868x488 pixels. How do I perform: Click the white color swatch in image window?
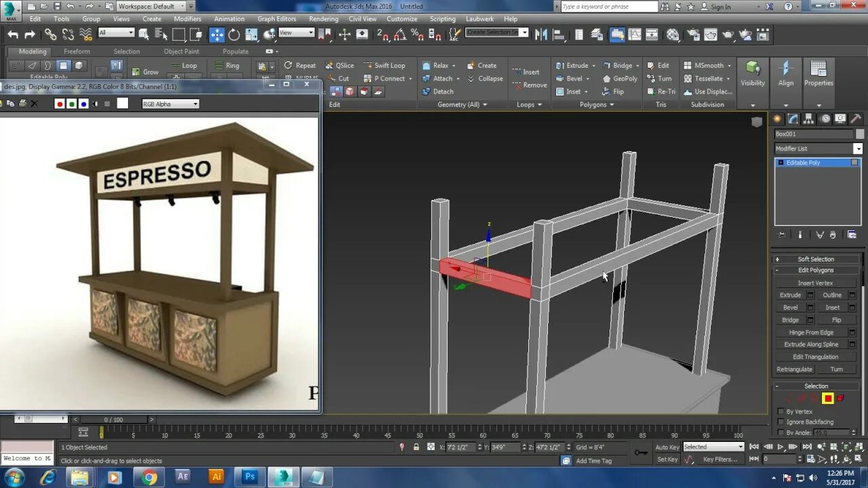point(122,104)
